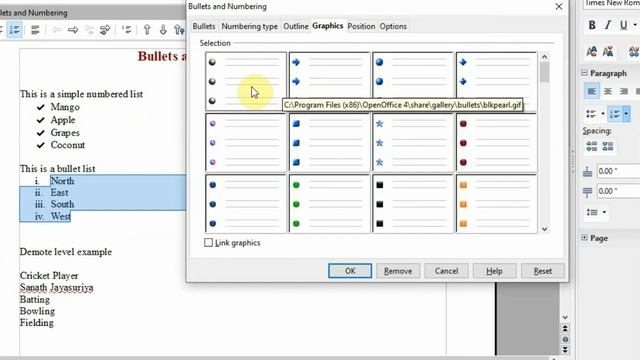The width and height of the screenshot is (640, 360).
Task: Open the sidebar Numbering dropdown arrow
Action: pyautogui.click(x=626, y=114)
